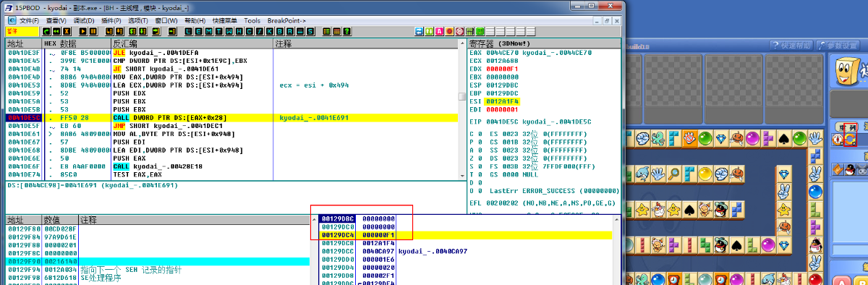Open Threads window with T button

coord(218,31)
